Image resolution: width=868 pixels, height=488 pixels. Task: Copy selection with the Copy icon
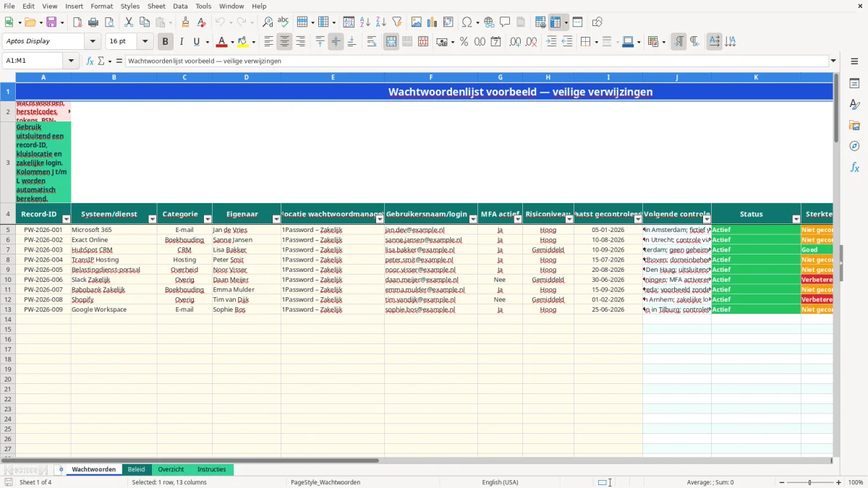145,22
